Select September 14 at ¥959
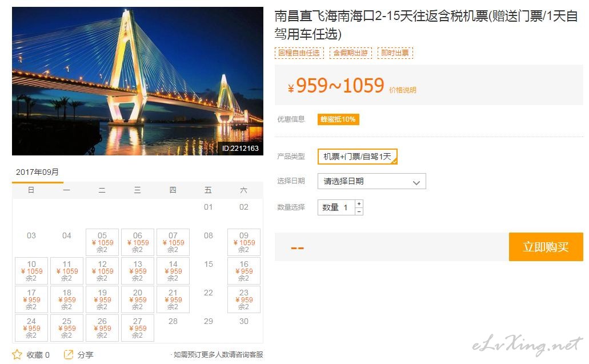 pos(173,271)
